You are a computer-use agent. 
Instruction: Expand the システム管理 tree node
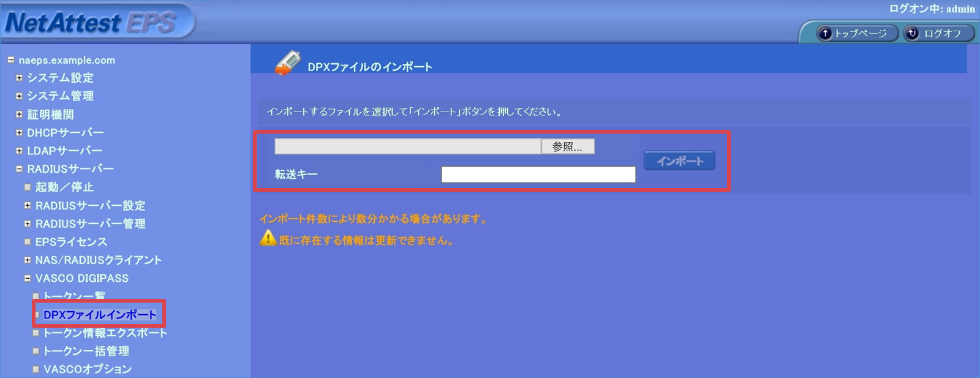[19, 96]
